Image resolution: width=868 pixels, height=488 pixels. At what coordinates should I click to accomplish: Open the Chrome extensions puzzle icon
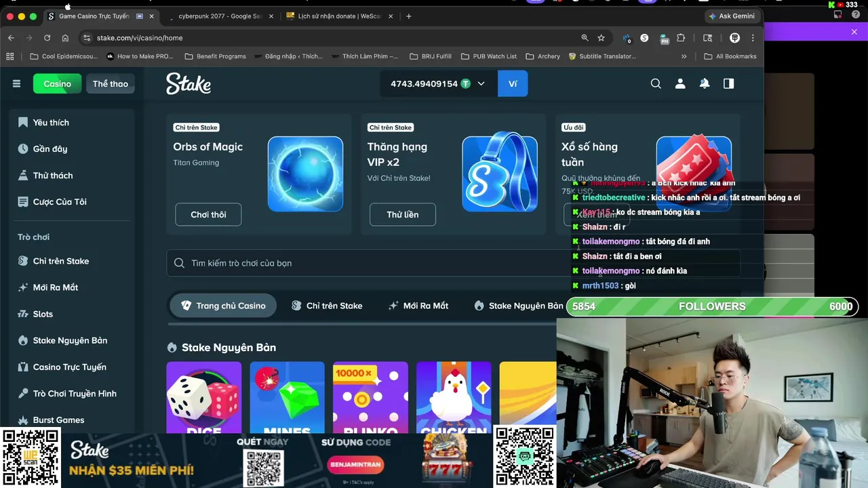point(681,38)
